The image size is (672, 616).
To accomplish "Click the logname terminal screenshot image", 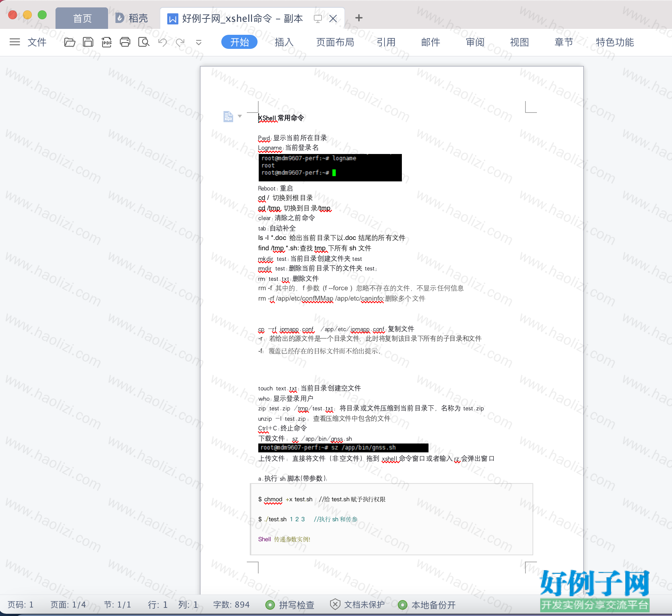I will point(330,168).
